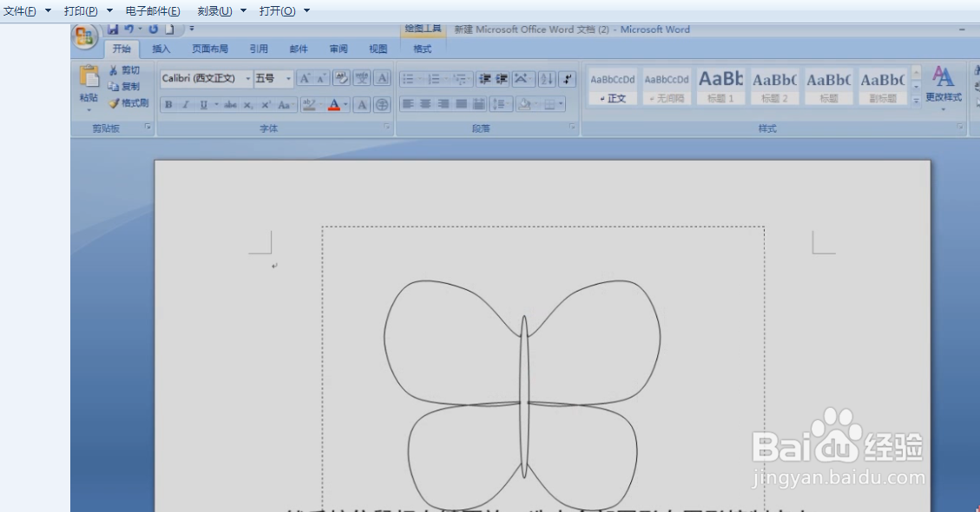Viewport: 980px width, 512px height.
Task: Switch to the 引用 tab
Action: (x=259, y=49)
